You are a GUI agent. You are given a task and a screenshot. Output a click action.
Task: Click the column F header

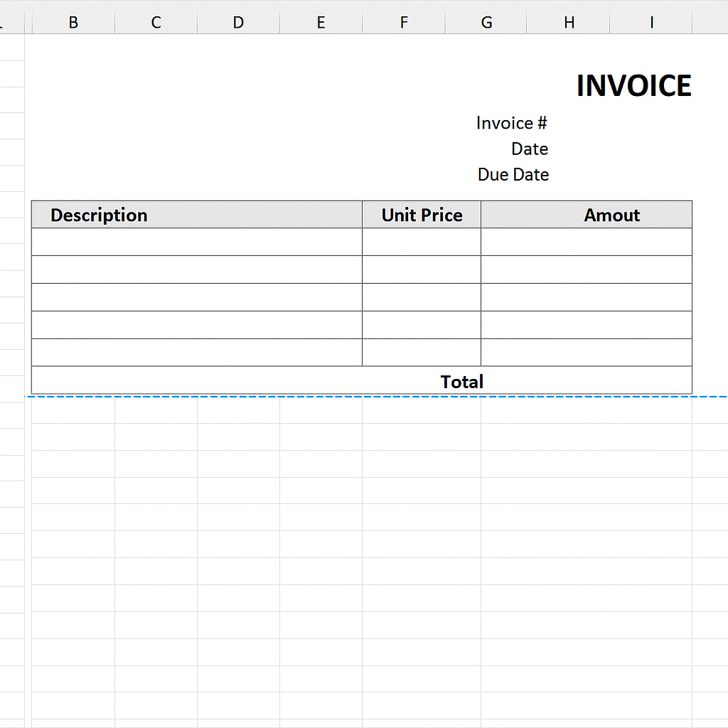(404, 23)
